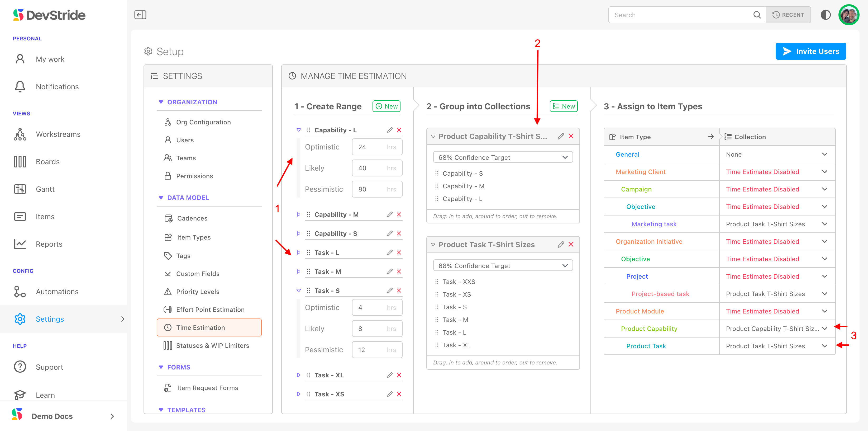Viewport: 868px width, 431px height.
Task: Open the collection dropdown for the Marketing task row
Action: pos(824,224)
